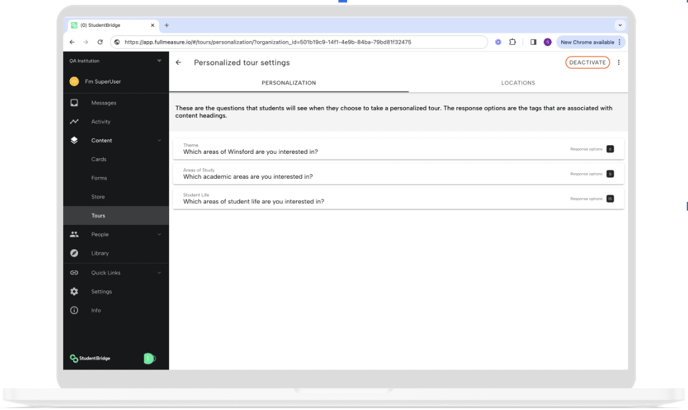Click the Library compass icon
Viewport: 688px width, 410px height.
pos(74,253)
